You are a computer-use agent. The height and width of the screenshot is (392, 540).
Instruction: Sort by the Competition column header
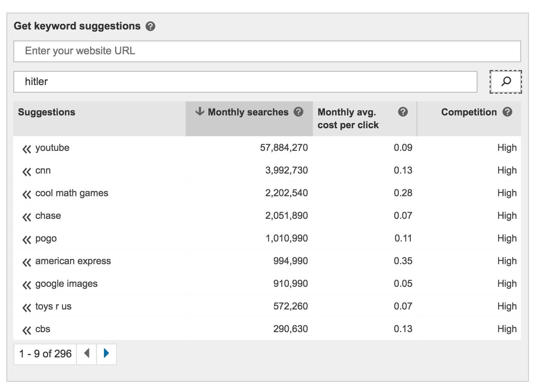click(469, 118)
